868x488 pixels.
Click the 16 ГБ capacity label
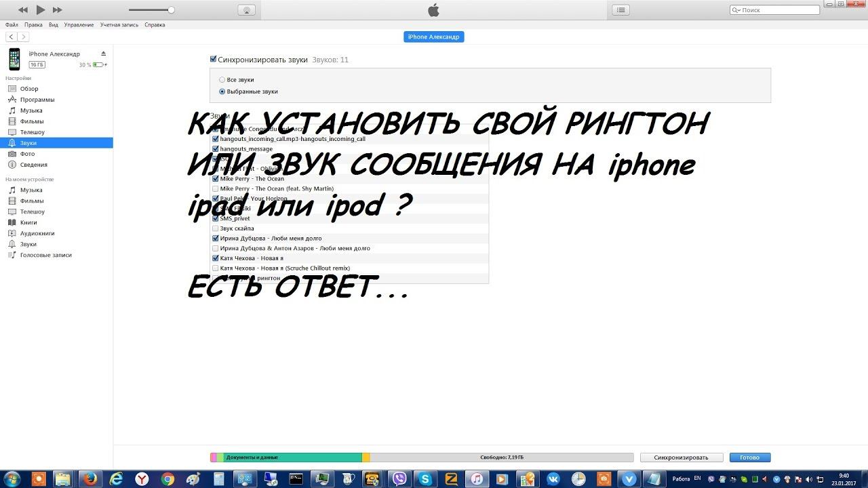37,65
